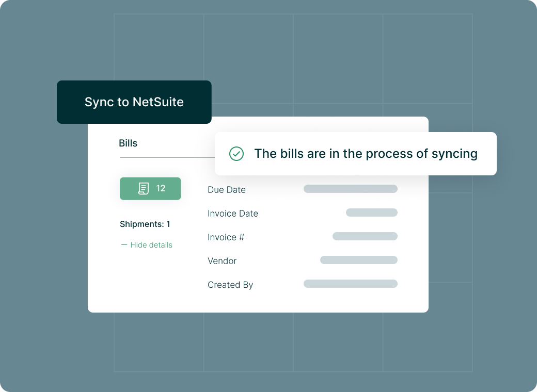Click the Invoice # value placeholder
Screen dimensions: 537x392
365,236
